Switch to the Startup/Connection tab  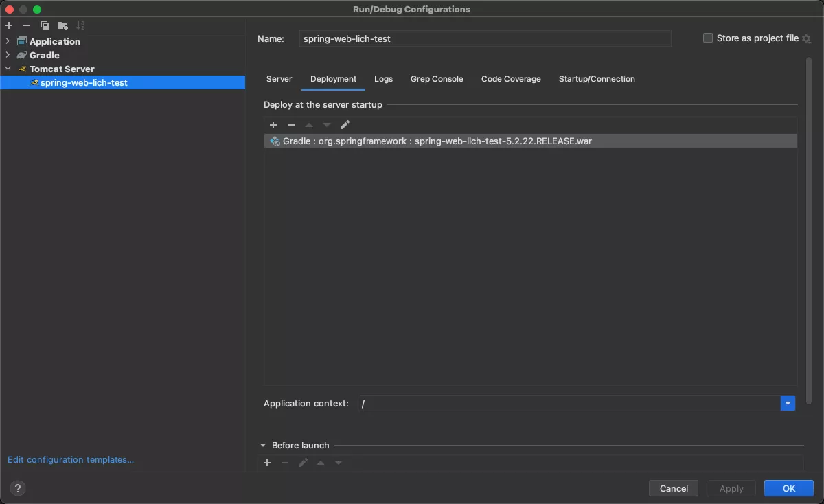pyautogui.click(x=597, y=79)
